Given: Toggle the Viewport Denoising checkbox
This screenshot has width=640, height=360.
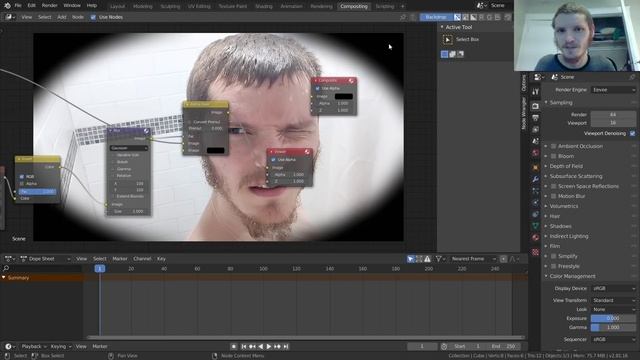Looking at the screenshot, I should pos(633,133).
